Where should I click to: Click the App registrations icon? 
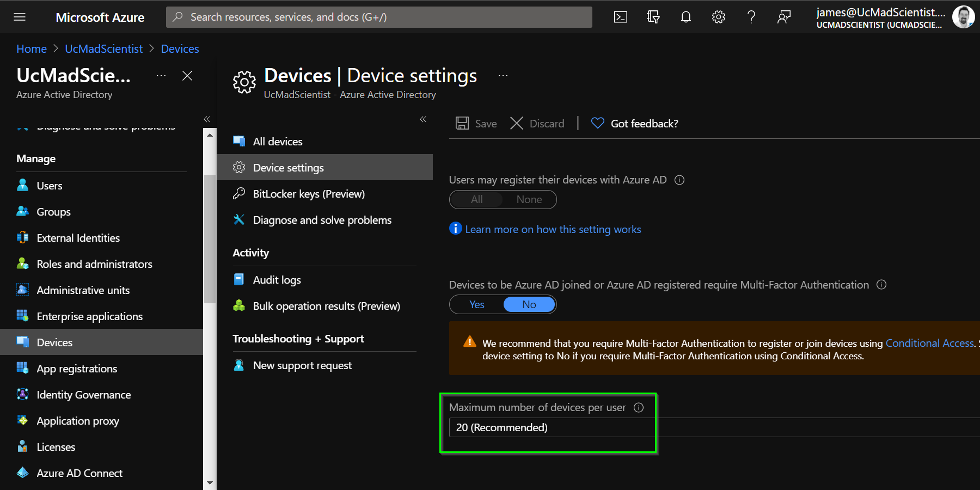[22, 368]
